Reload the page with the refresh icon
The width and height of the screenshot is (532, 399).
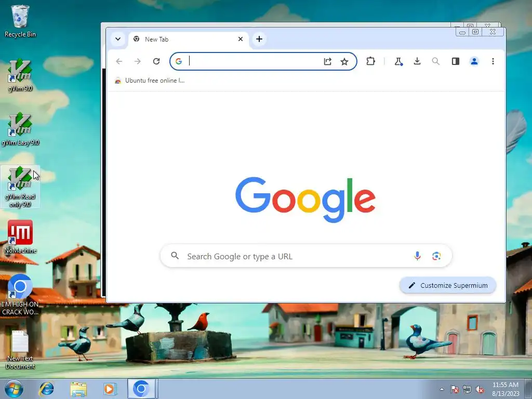(156, 61)
